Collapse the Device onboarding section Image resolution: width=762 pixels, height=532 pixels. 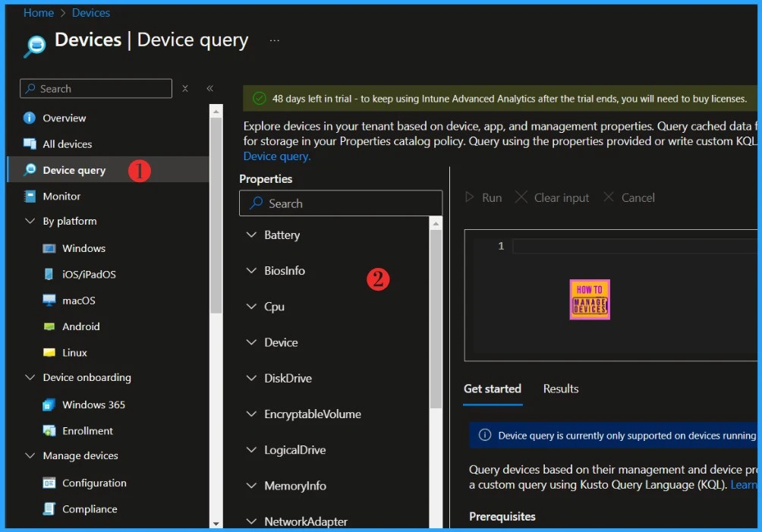click(x=30, y=377)
